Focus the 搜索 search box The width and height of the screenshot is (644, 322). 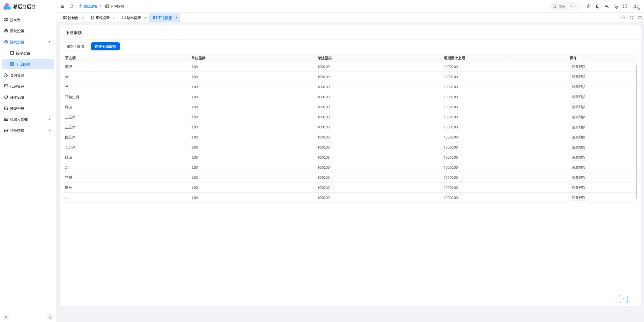(x=565, y=6)
